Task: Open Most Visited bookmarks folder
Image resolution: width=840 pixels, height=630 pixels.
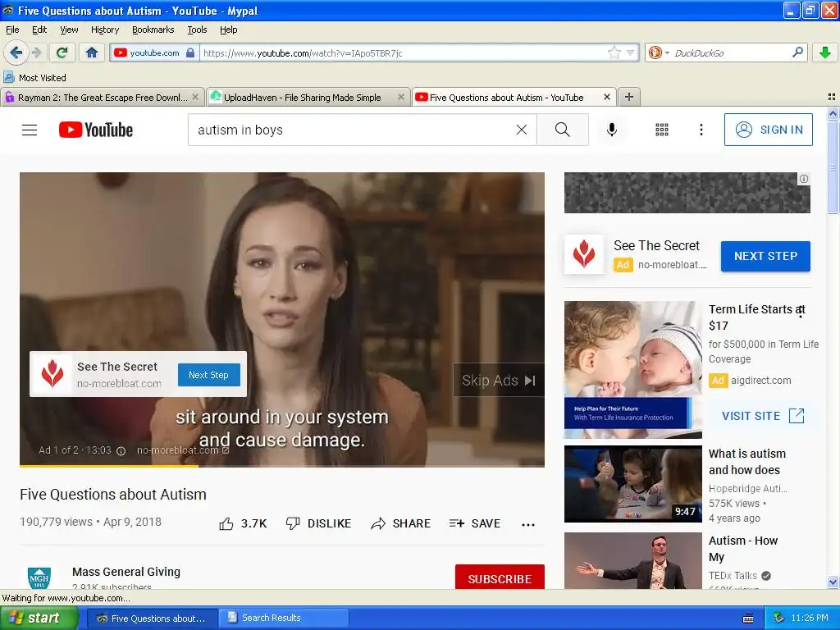Action: 34,78
